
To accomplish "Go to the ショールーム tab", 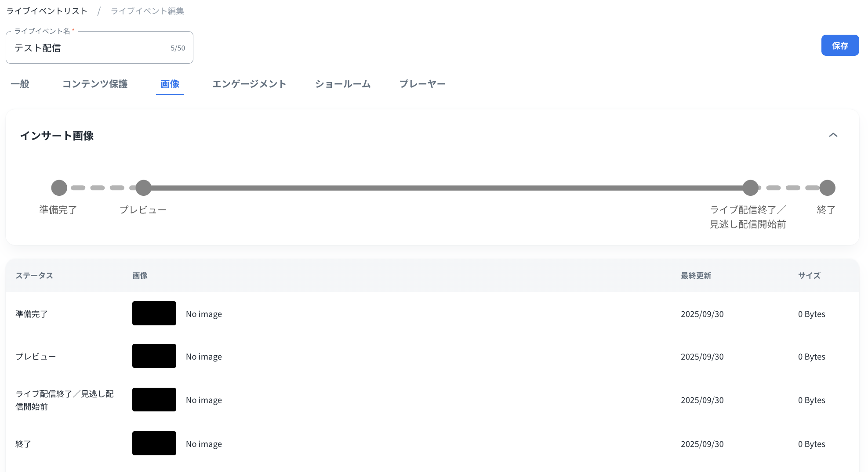I will pos(343,84).
